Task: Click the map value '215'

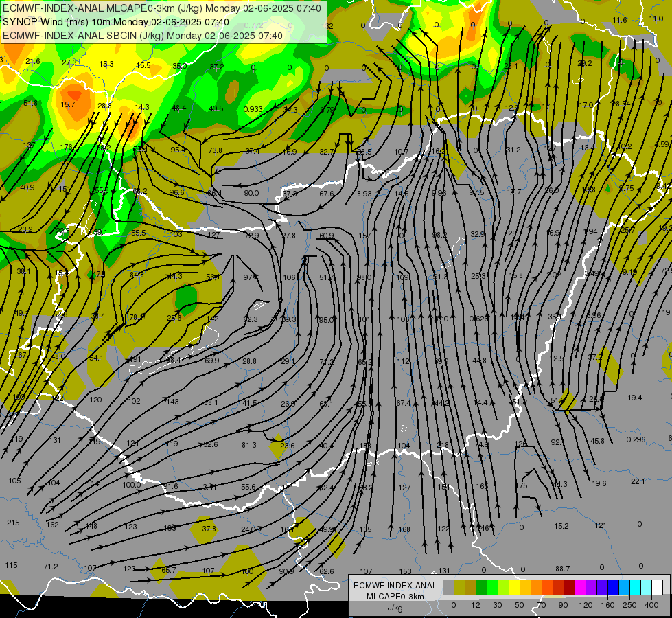Action: 13,523
